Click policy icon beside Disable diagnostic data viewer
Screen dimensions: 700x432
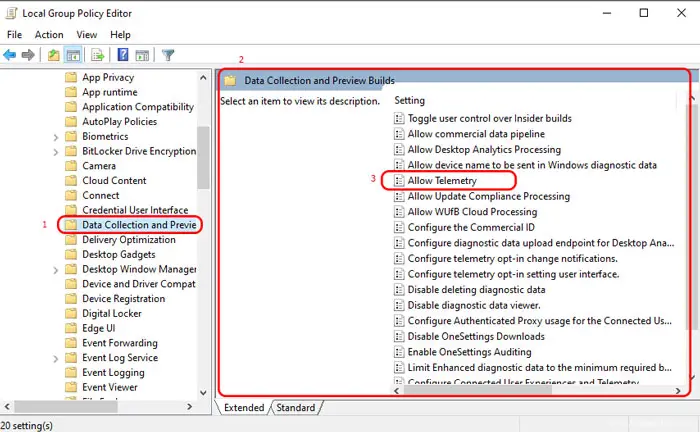point(399,305)
